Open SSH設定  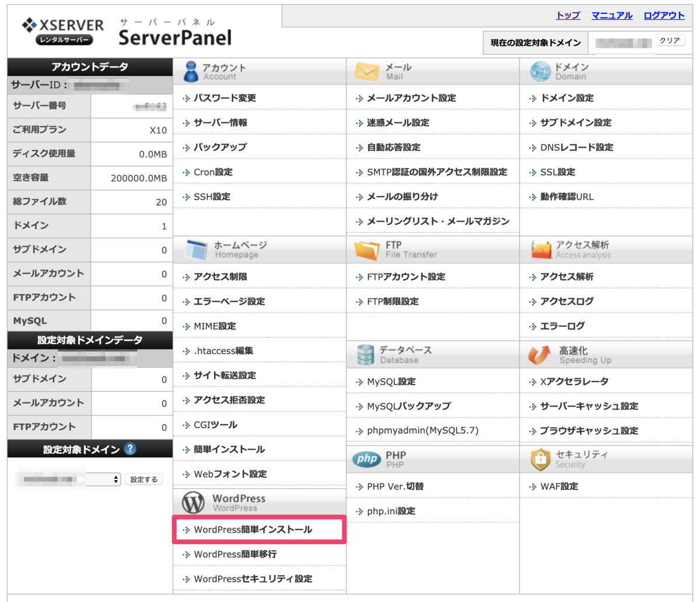coord(212,197)
